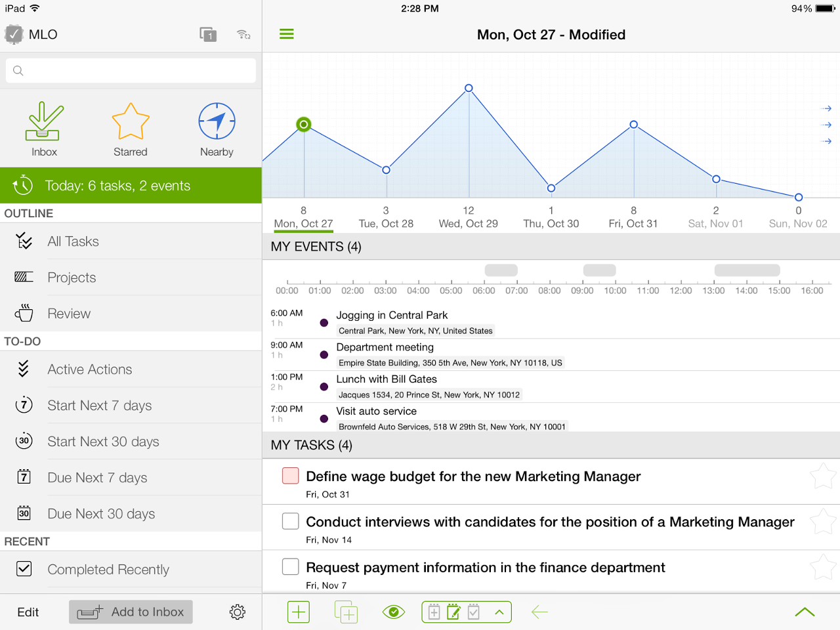The image size is (840, 630).
Task: Check off Conduct interviews task
Action: tap(290, 521)
